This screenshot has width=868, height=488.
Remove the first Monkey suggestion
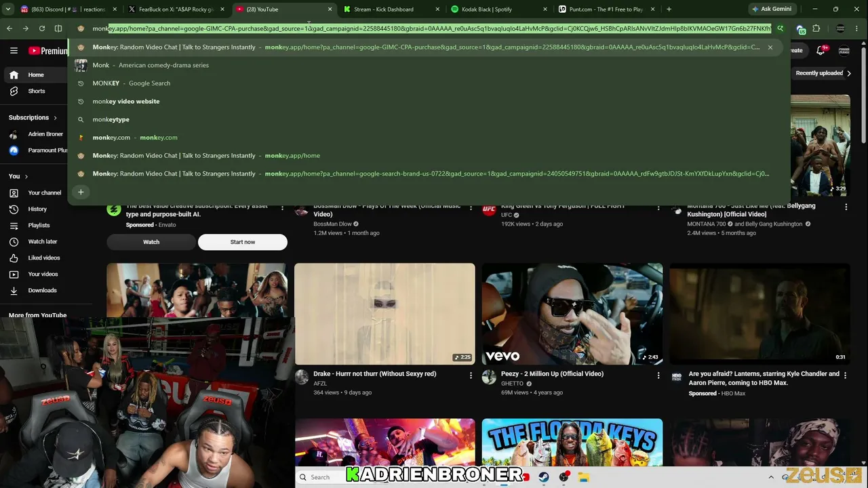click(x=770, y=47)
